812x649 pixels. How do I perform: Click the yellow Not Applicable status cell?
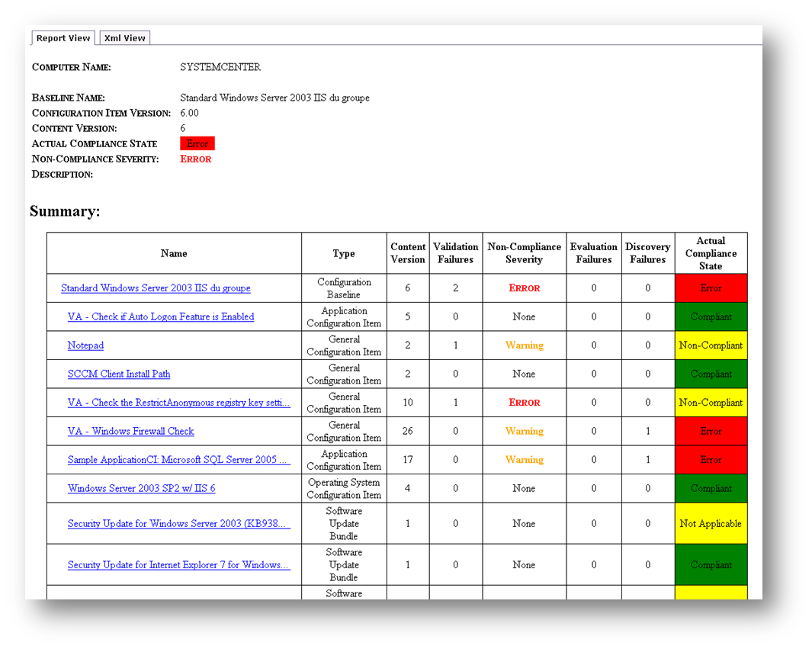coord(711,524)
